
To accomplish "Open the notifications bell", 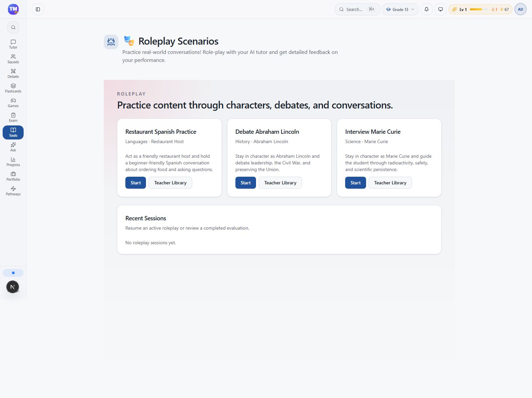I will click(427, 9).
